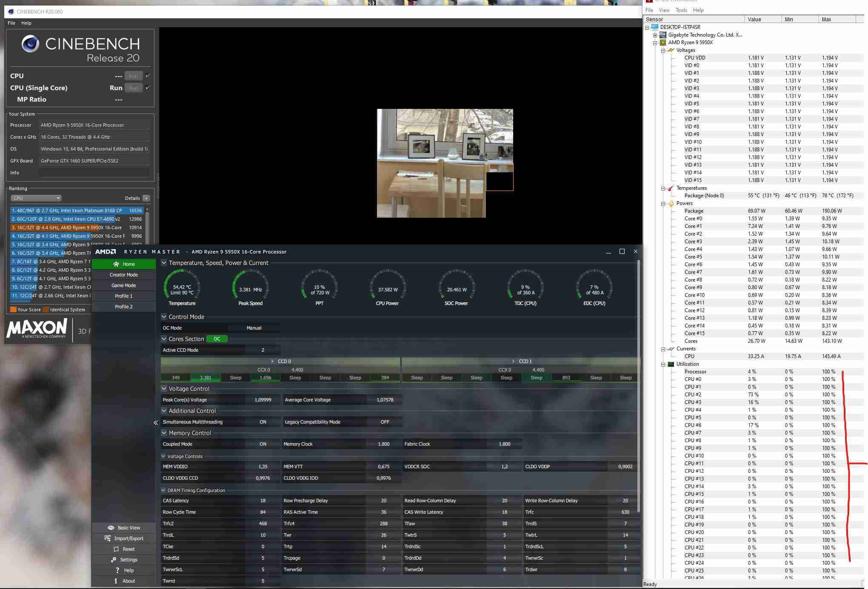The width and height of the screenshot is (868, 589).
Task: Collapse the Utilization tree node in HWMonitor
Action: pyautogui.click(x=663, y=364)
